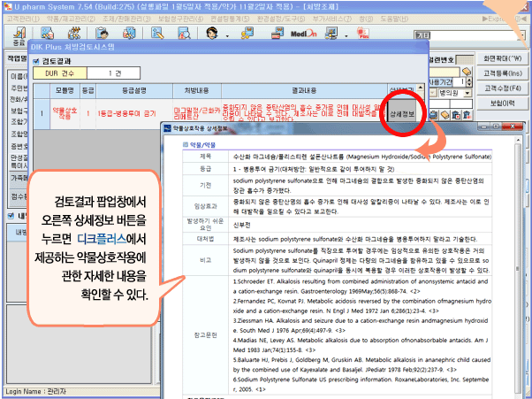Click the person with clipboard toolbar icon
This screenshot has height=399, width=532.
(x=102, y=34)
